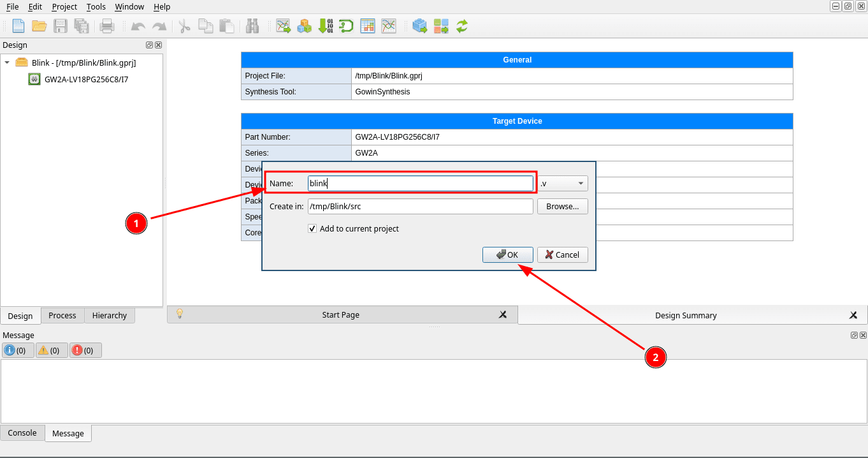Click OK in the new file dialog

click(x=508, y=255)
